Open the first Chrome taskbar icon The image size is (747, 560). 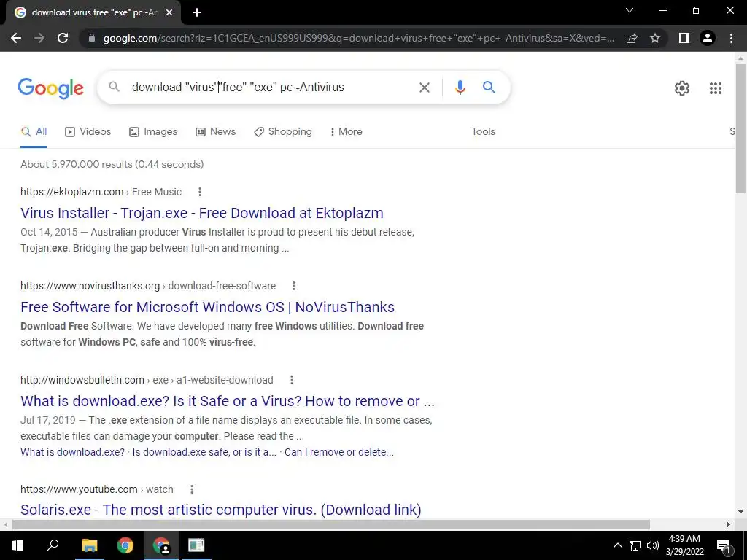pos(125,545)
